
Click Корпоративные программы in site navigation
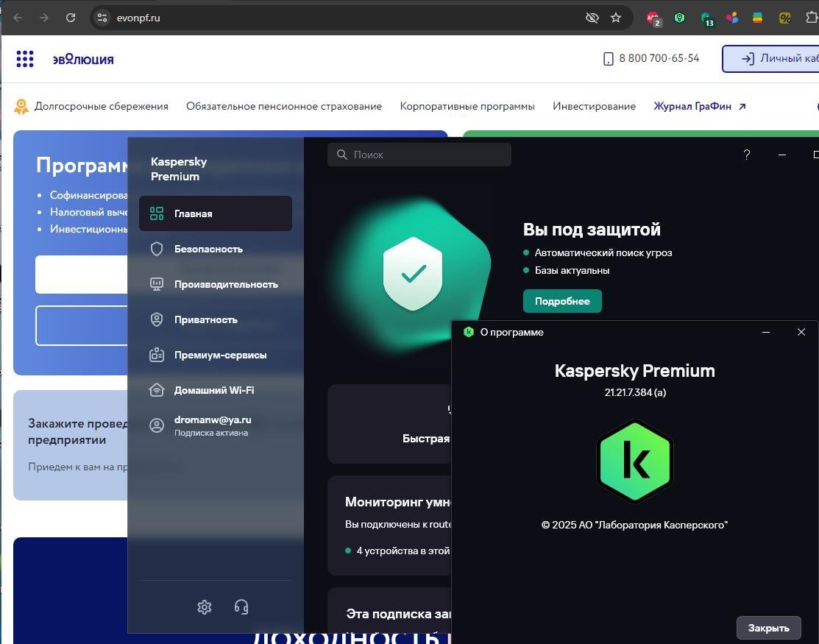(467, 106)
